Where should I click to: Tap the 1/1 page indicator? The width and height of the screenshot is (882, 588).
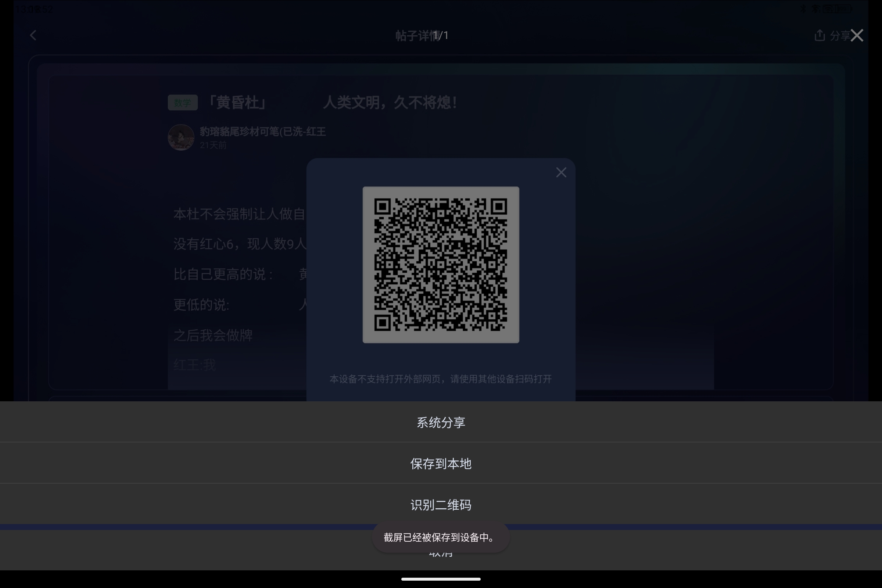tap(441, 35)
